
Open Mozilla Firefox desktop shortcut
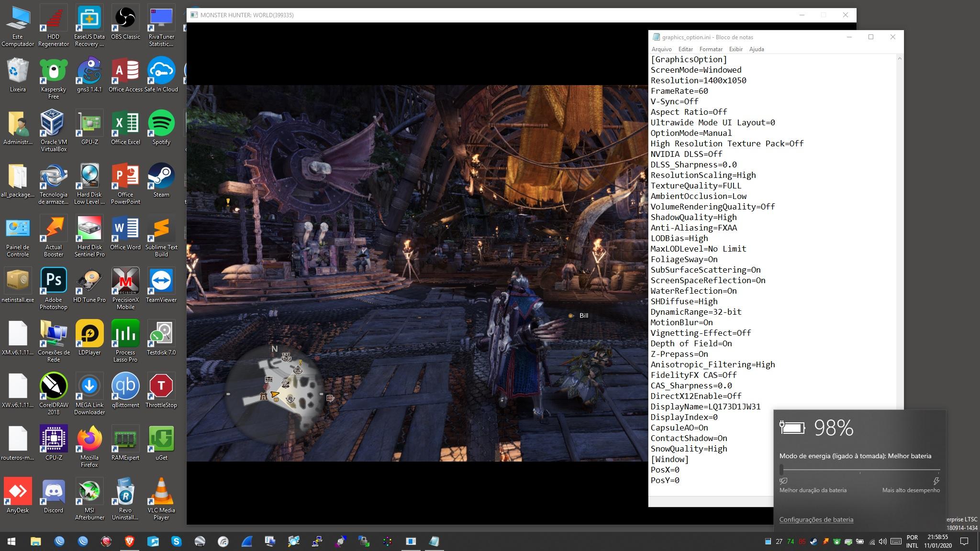89,446
